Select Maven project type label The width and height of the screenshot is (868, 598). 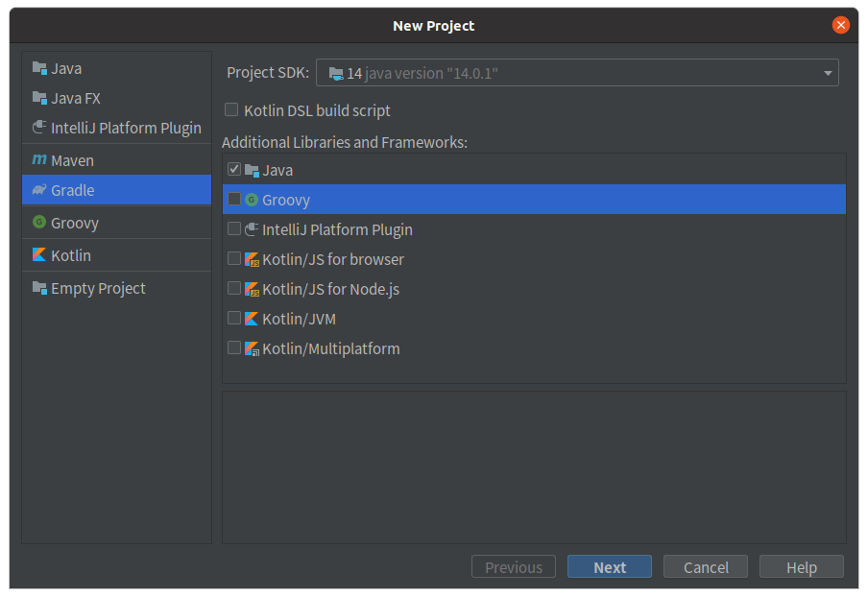[73, 161]
